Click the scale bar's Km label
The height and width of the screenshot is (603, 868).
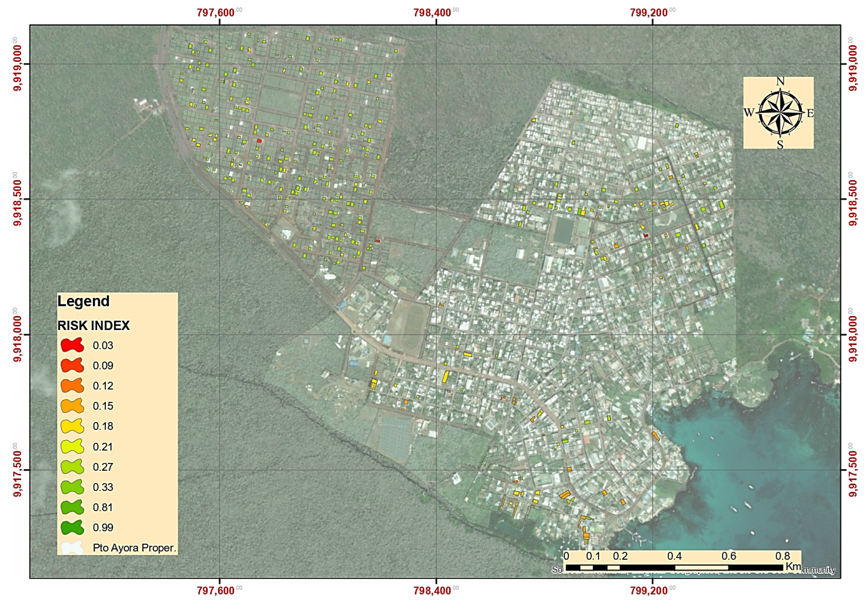[x=793, y=566]
